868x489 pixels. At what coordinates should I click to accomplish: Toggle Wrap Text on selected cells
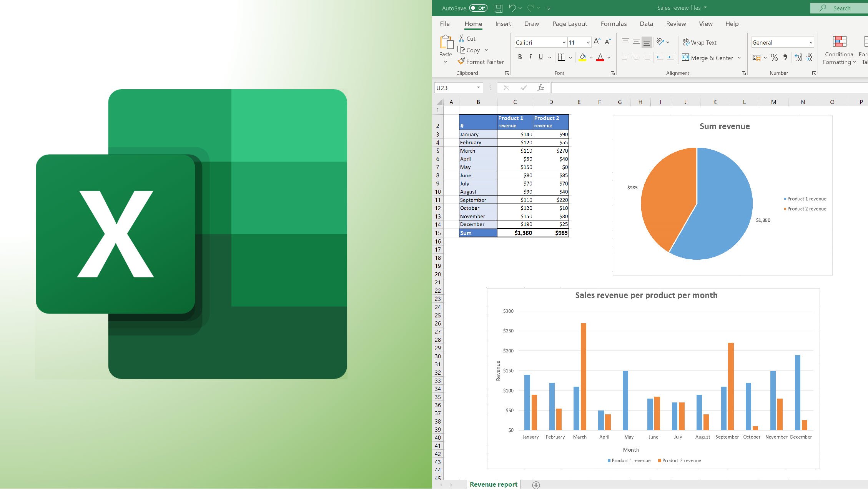700,42
